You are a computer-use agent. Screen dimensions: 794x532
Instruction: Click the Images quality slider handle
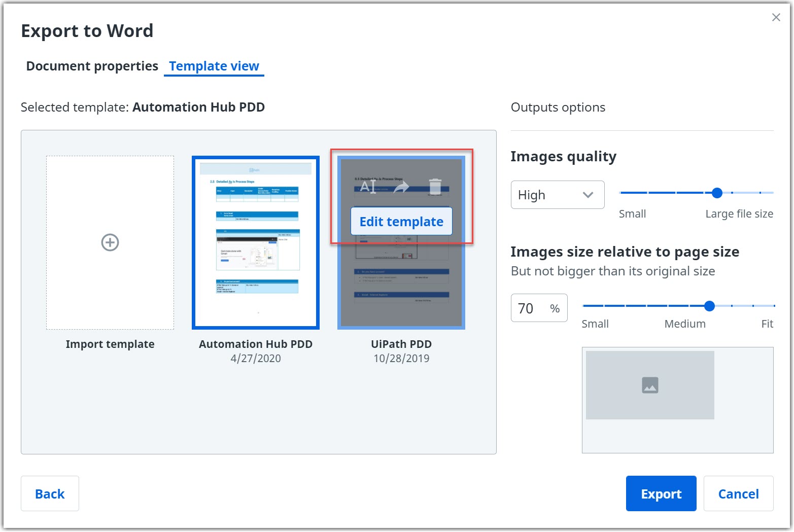tap(717, 193)
